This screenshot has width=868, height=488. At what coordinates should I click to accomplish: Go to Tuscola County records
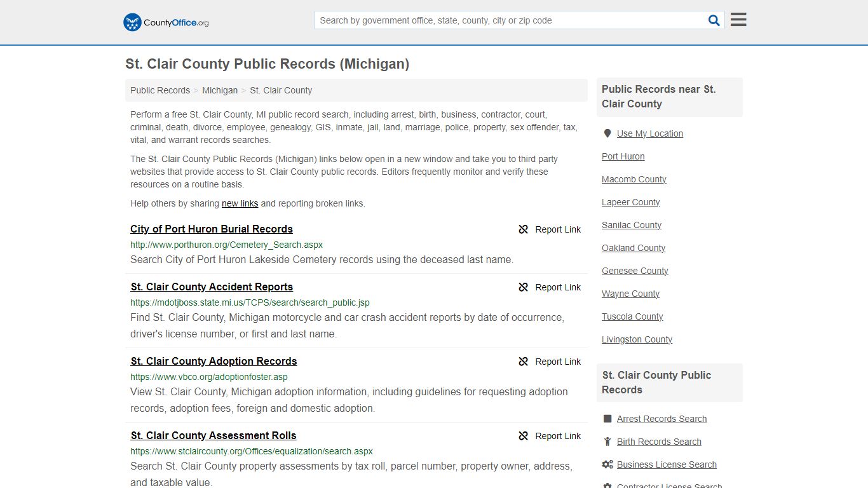632,316
